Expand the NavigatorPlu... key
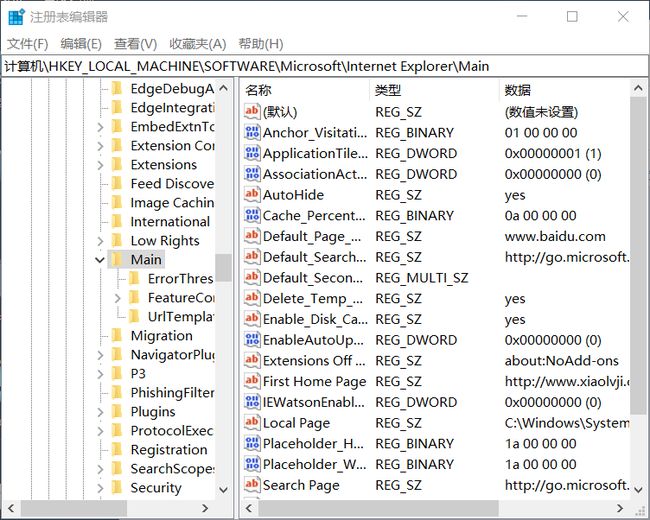The height and width of the screenshot is (520, 650). pyautogui.click(x=100, y=355)
